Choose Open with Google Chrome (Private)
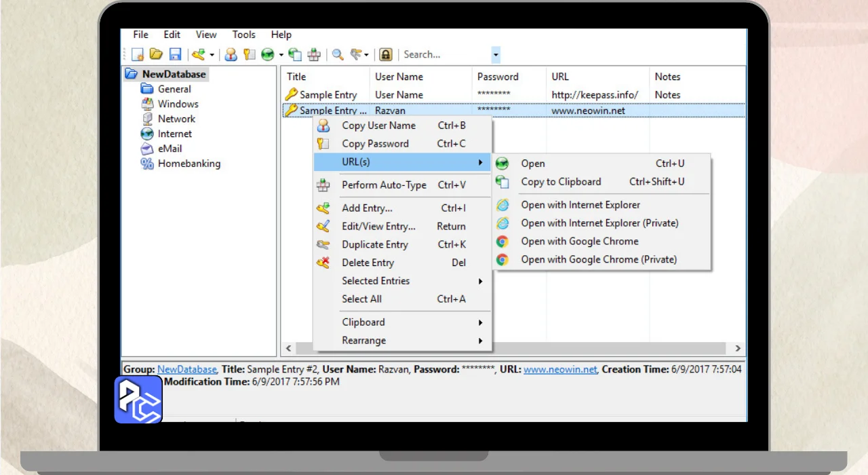The image size is (868, 475). pyautogui.click(x=598, y=259)
